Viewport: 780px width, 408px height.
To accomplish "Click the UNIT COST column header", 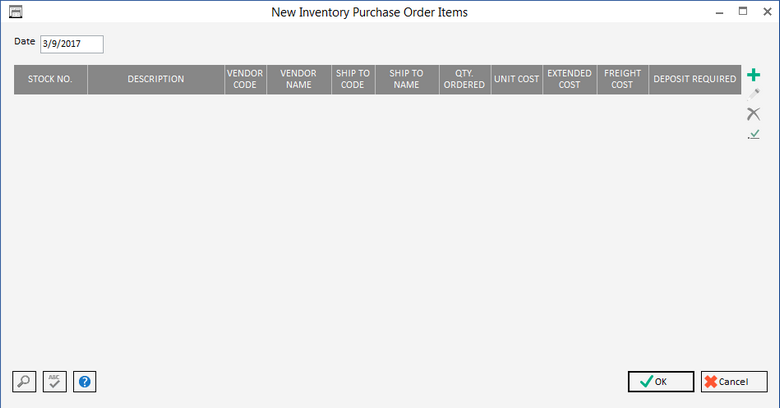I will (517, 79).
